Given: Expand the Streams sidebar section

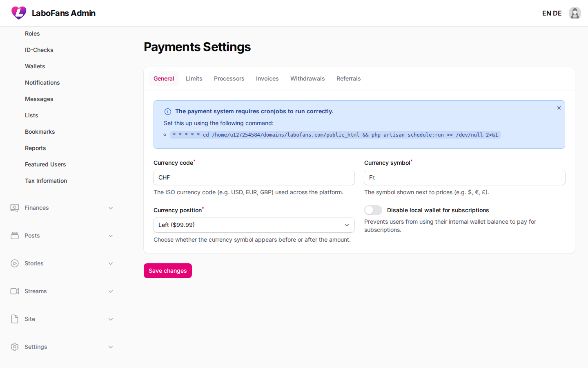Looking at the screenshot, I should click(x=111, y=291).
